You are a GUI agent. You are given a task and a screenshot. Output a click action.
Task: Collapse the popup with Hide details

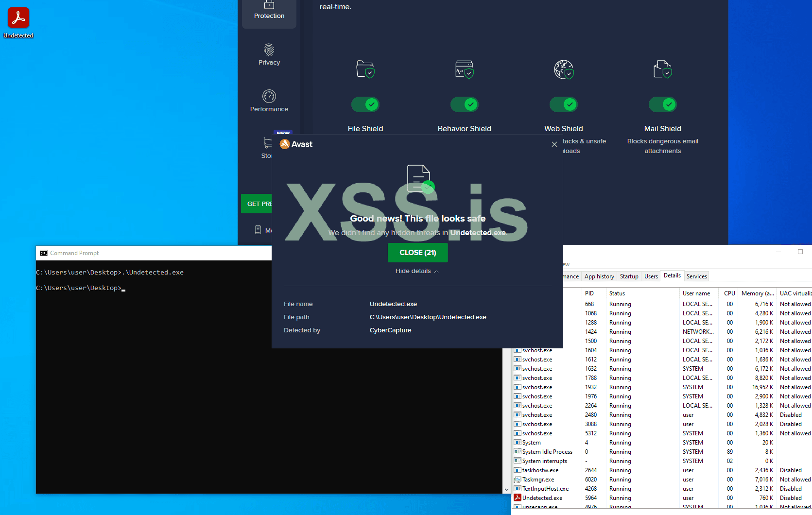coord(417,271)
